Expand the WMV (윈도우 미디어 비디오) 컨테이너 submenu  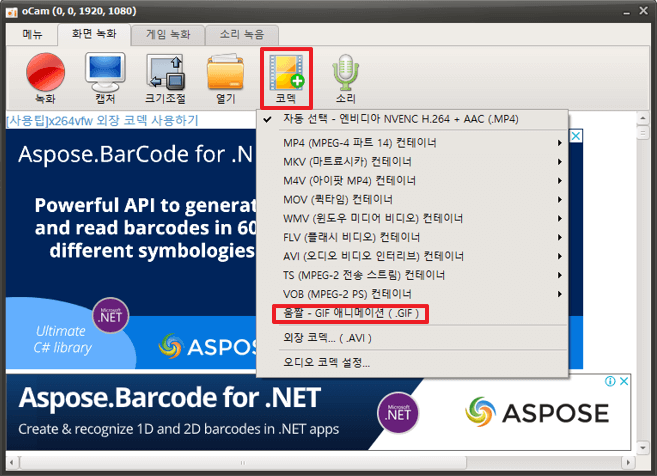(412, 218)
